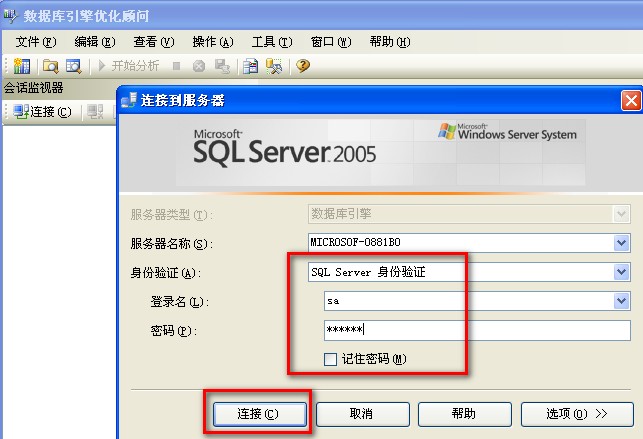
Task: Click the 取消 cancel button
Action: pyautogui.click(x=363, y=414)
